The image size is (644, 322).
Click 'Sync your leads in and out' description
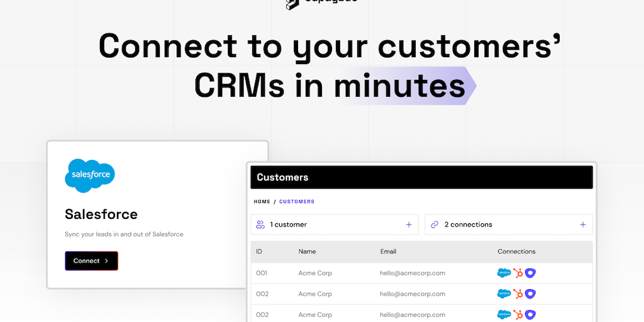tap(124, 235)
